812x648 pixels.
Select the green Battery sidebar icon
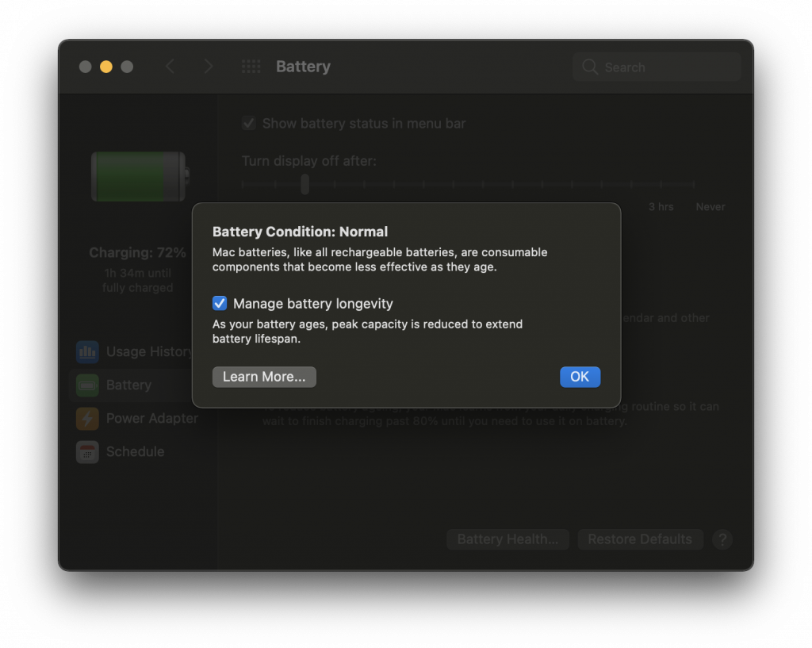tap(87, 385)
